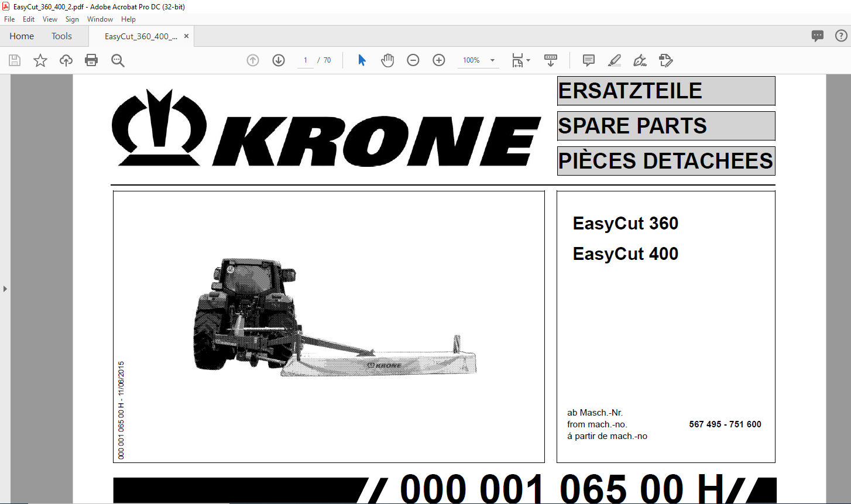
Task: Switch to the Tools tab
Action: (x=61, y=36)
